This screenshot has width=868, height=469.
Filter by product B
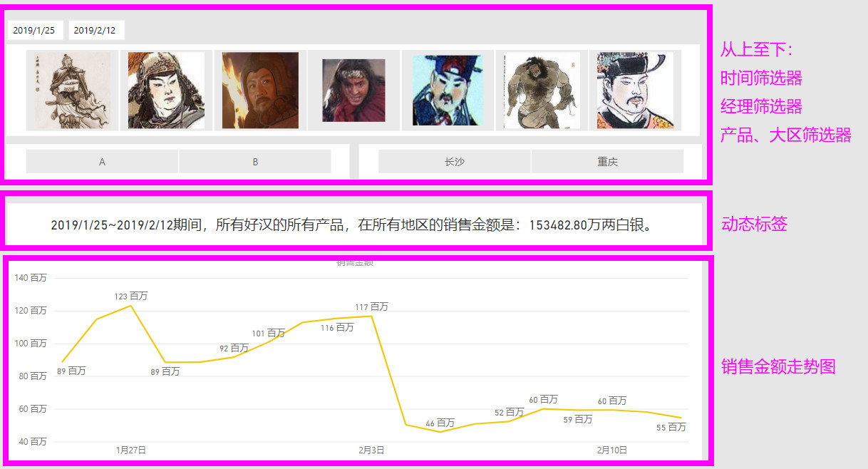(x=255, y=162)
